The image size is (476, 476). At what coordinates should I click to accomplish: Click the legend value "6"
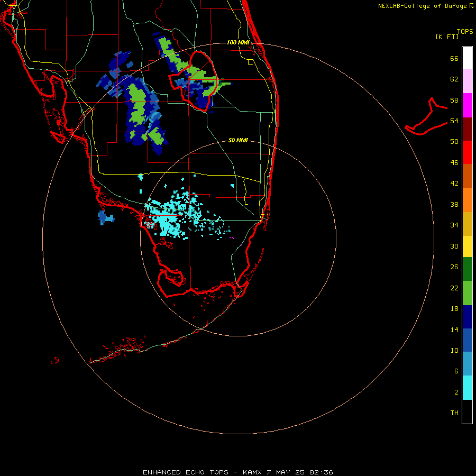(x=456, y=371)
